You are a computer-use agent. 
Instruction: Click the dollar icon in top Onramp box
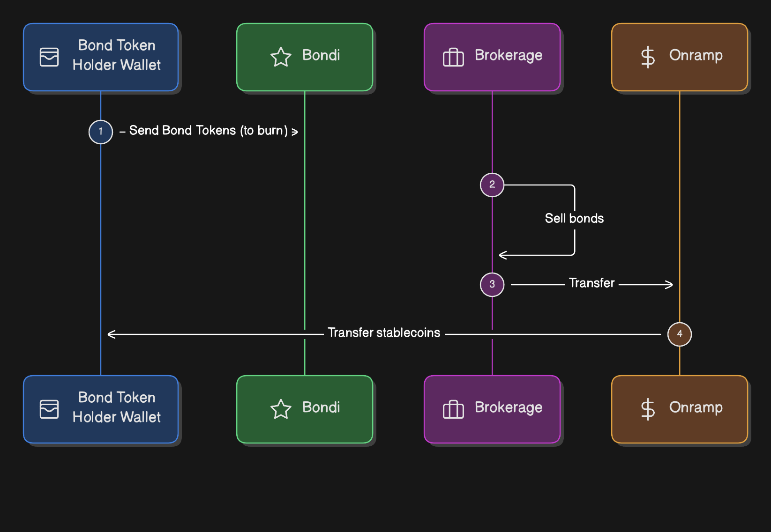[x=648, y=57]
